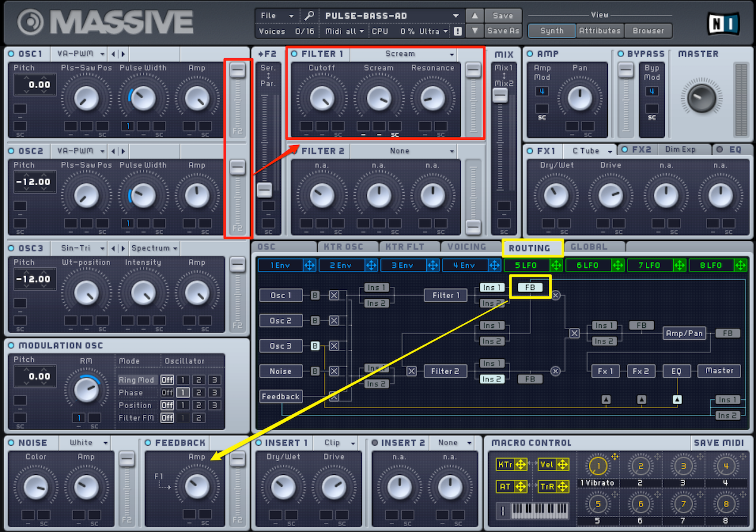
Task: Switch to the Attributes view
Action: click(x=599, y=31)
